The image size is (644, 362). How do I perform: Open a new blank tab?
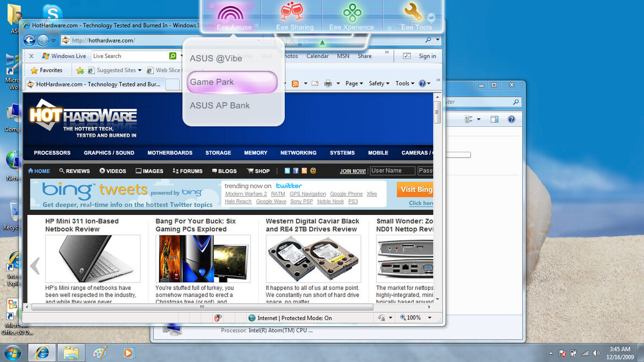pos(172,84)
